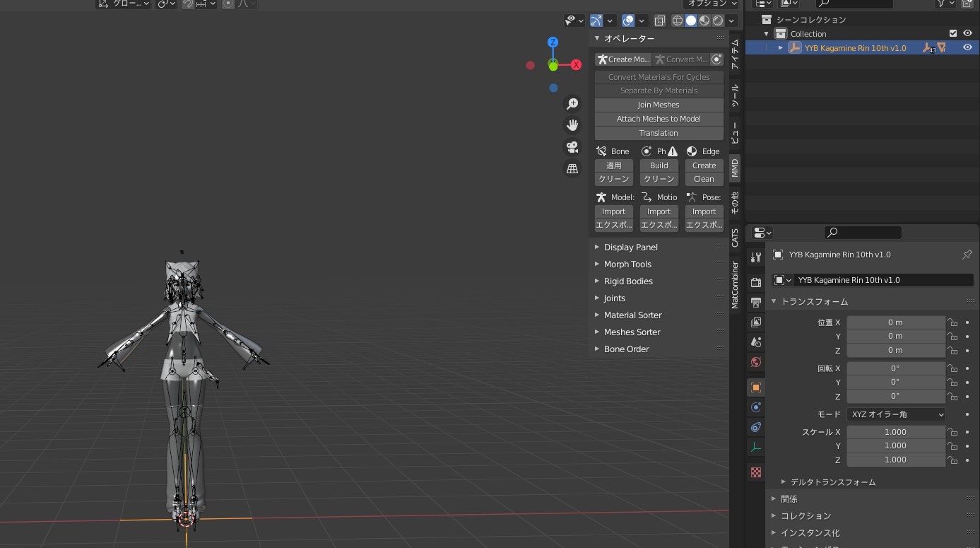Viewport: 980px width, 548px height.
Task: Open the Object Data properties tab icon
Action: pos(756,447)
